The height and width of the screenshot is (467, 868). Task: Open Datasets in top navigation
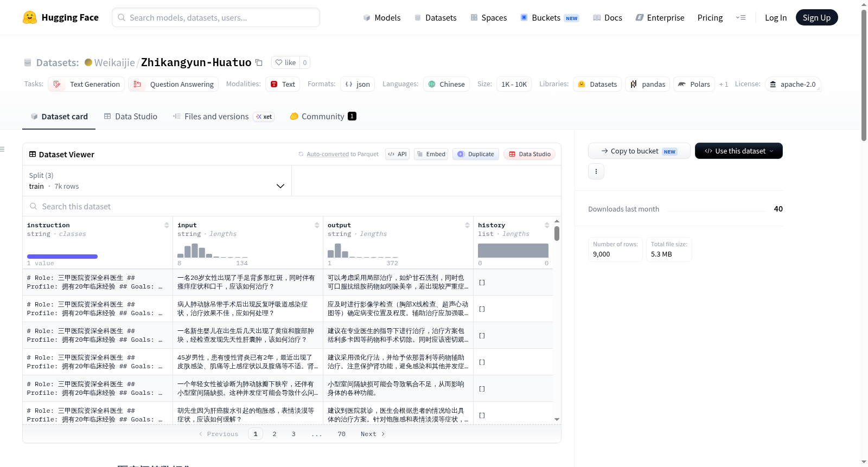[x=436, y=17]
